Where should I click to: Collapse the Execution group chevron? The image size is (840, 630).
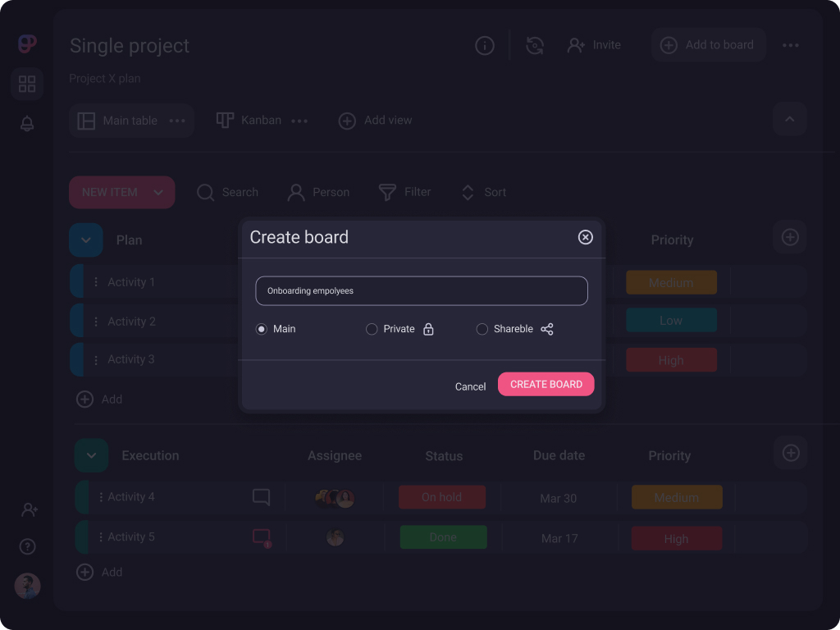click(91, 455)
